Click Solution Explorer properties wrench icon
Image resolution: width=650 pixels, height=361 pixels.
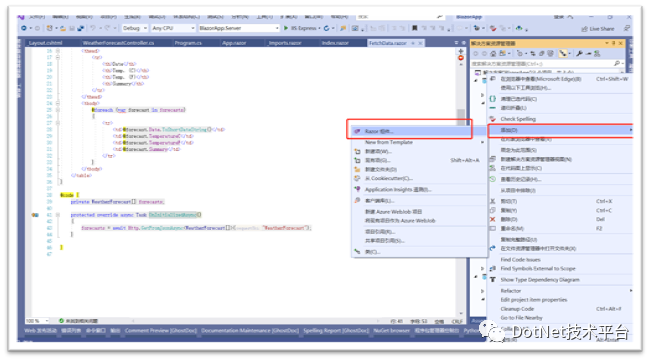click(579, 53)
